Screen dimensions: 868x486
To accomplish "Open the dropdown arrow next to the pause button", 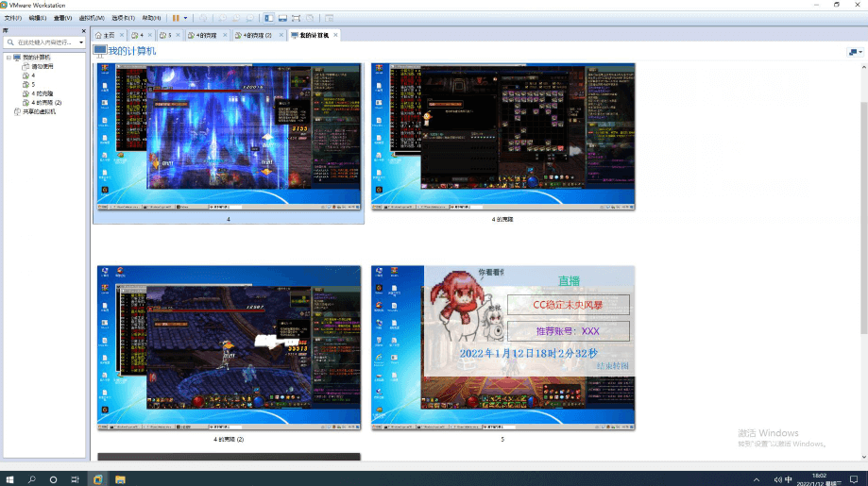I will coord(185,18).
